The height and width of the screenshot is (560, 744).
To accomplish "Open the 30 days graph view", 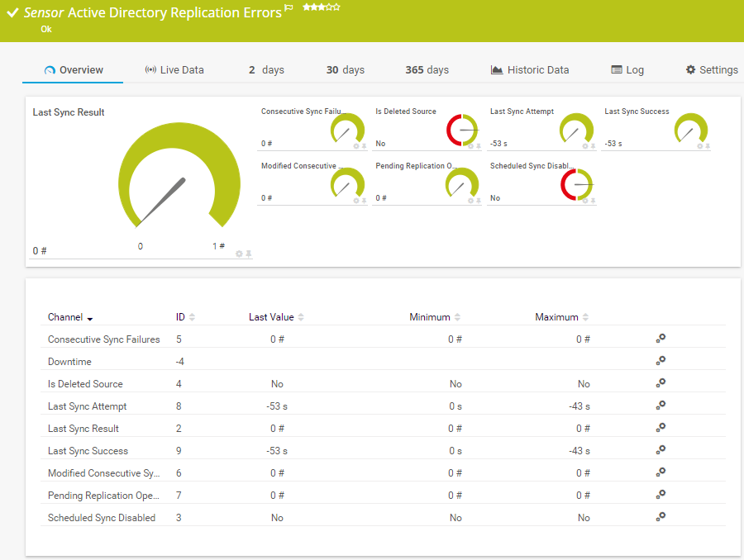I will [345, 70].
